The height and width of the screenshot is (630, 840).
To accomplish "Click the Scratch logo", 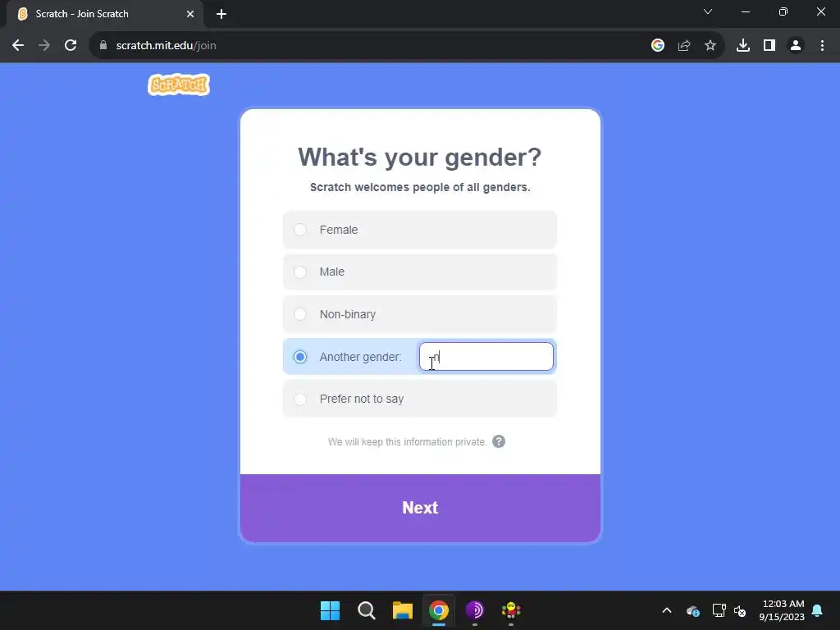I will tap(179, 84).
